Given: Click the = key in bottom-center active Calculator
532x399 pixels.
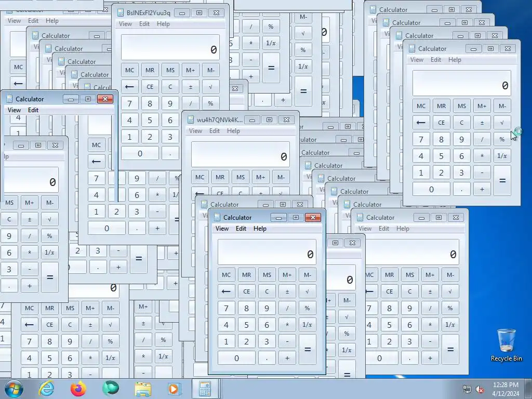Looking at the screenshot, I should (x=308, y=350).
